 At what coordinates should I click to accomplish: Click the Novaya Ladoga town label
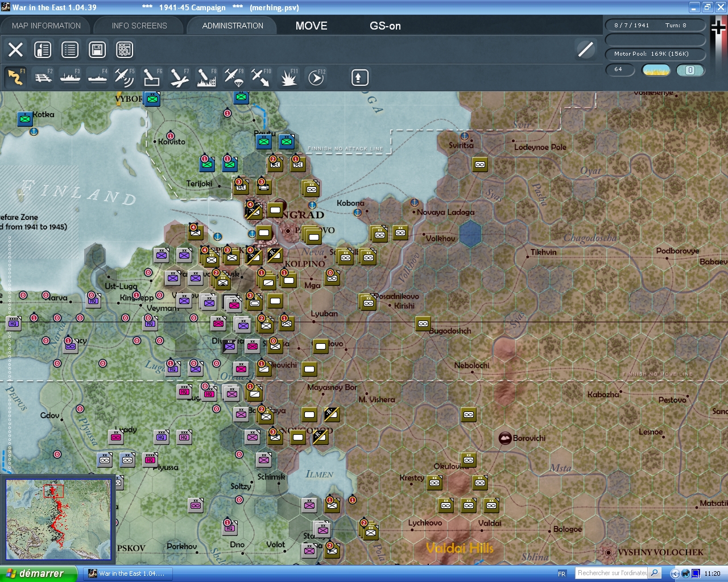tap(445, 212)
